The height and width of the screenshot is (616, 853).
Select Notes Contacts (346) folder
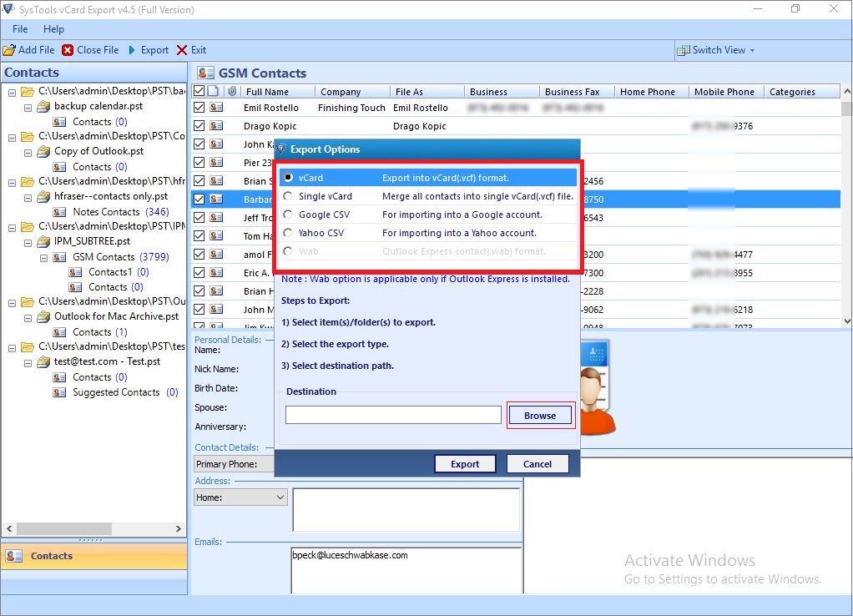[x=121, y=212]
